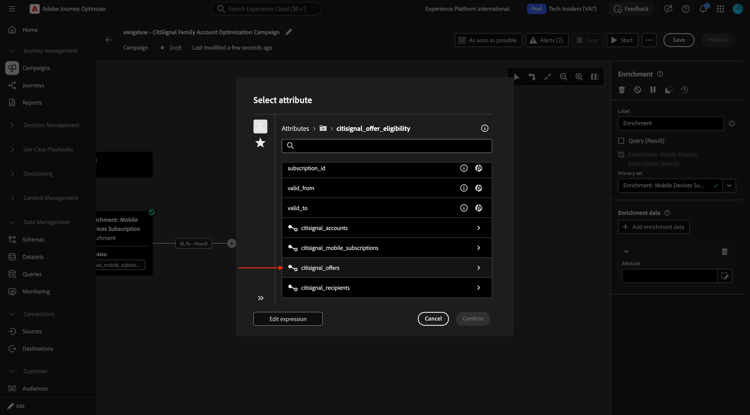This screenshot has height=415, width=750.
Task: Open Monitoring in the sidebar
Action: pyautogui.click(x=36, y=292)
